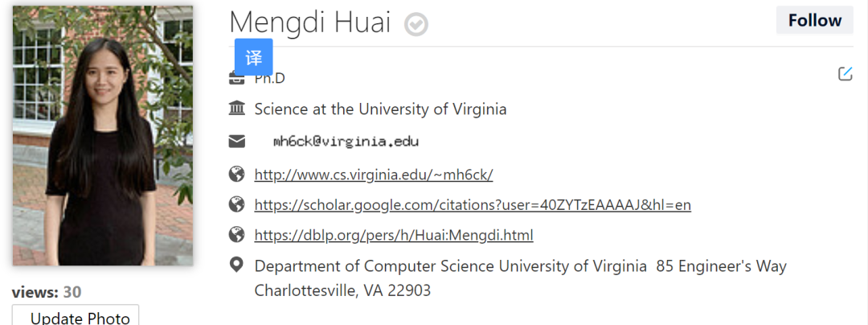Open the cs.virginia.edu/~mh6ck homepage link
868x325 pixels.
pyautogui.click(x=374, y=175)
